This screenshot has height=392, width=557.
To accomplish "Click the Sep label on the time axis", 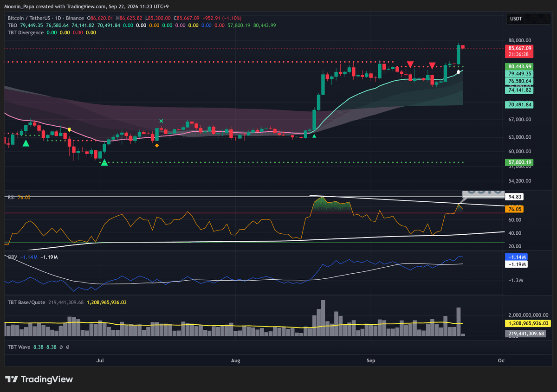I will (x=370, y=360).
